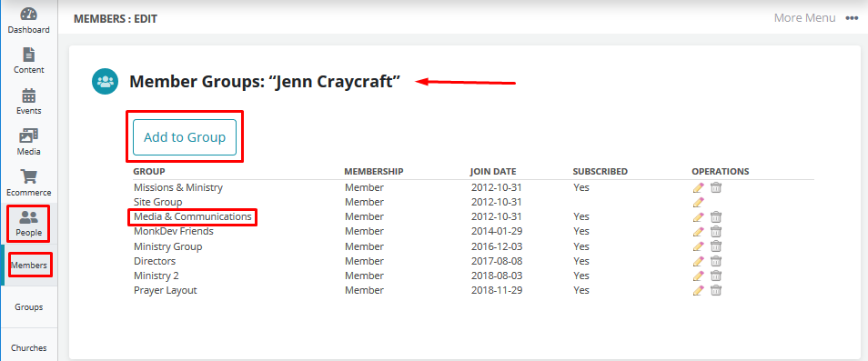This screenshot has height=361, width=868.
Task: Click the MonkDev Friends group name
Action: pyautogui.click(x=173, y=231)
